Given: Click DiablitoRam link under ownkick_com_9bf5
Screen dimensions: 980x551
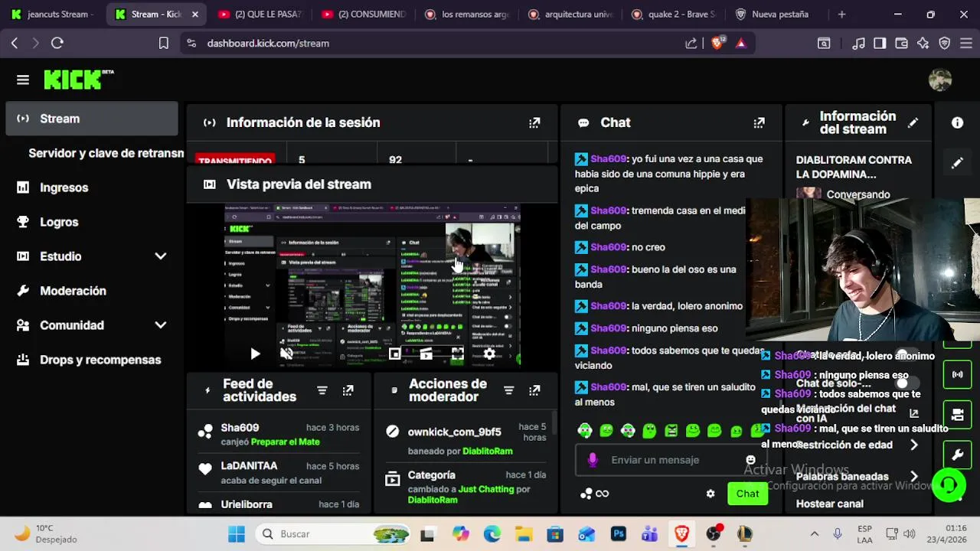Looking at the screenshot, I should pos(488,452).
